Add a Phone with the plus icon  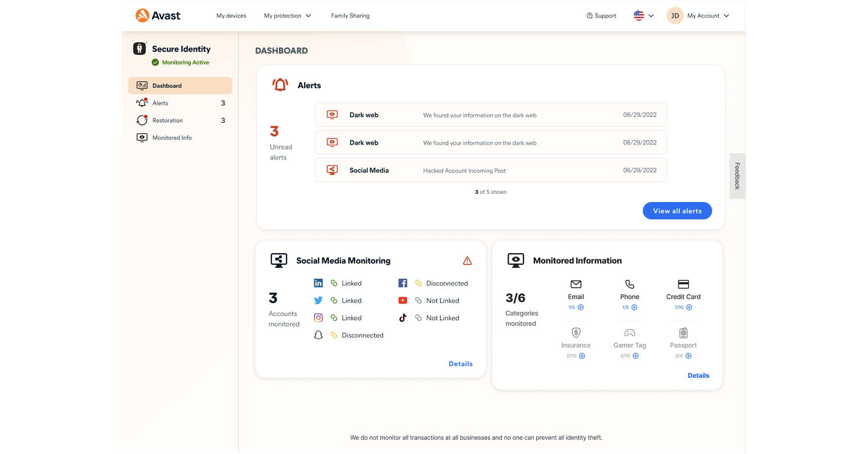635,307
